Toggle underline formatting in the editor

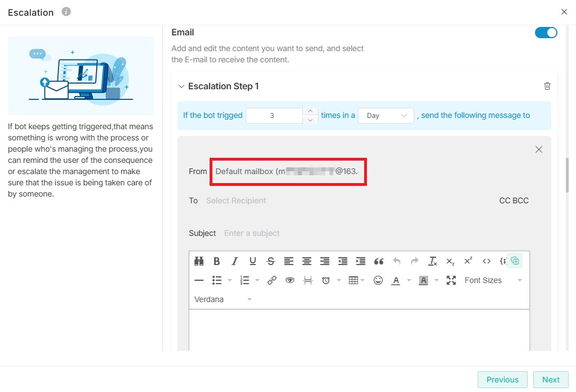[253, 261]
